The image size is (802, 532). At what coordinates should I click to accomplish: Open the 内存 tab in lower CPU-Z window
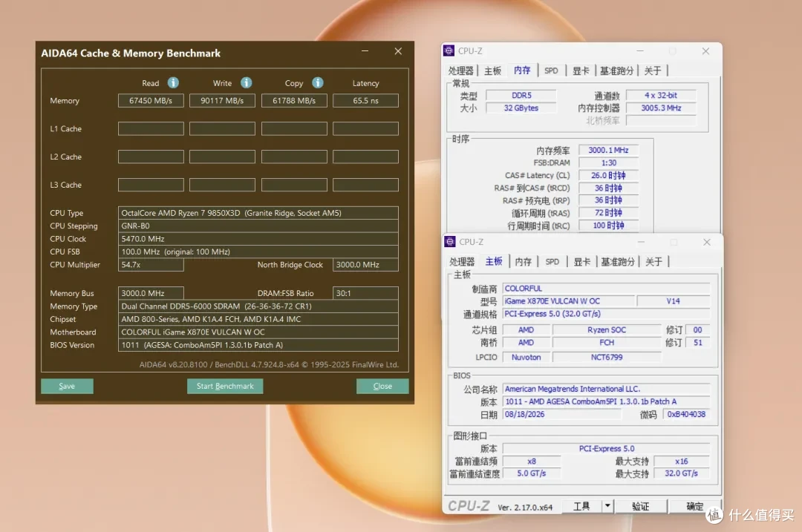(x=524, y=262)
